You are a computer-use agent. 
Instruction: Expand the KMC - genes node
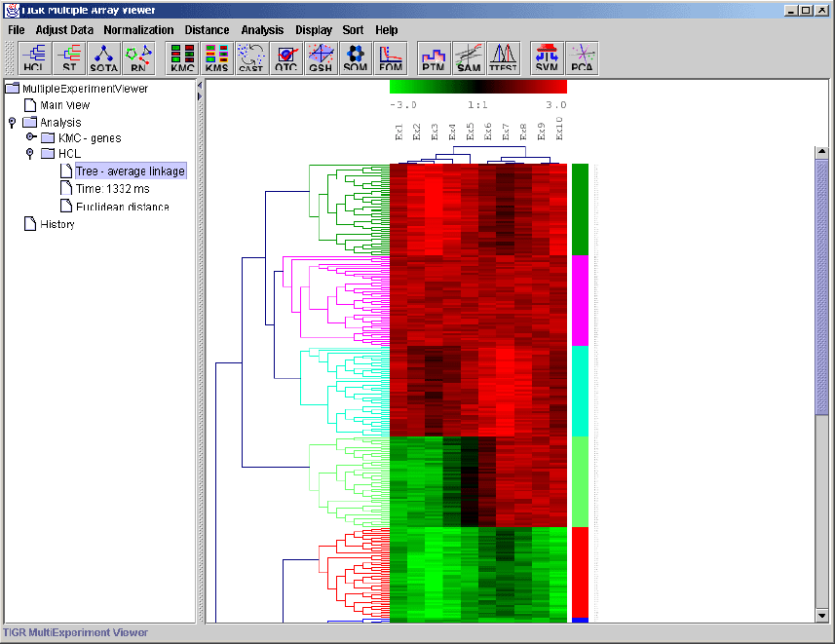click(30, 138)
